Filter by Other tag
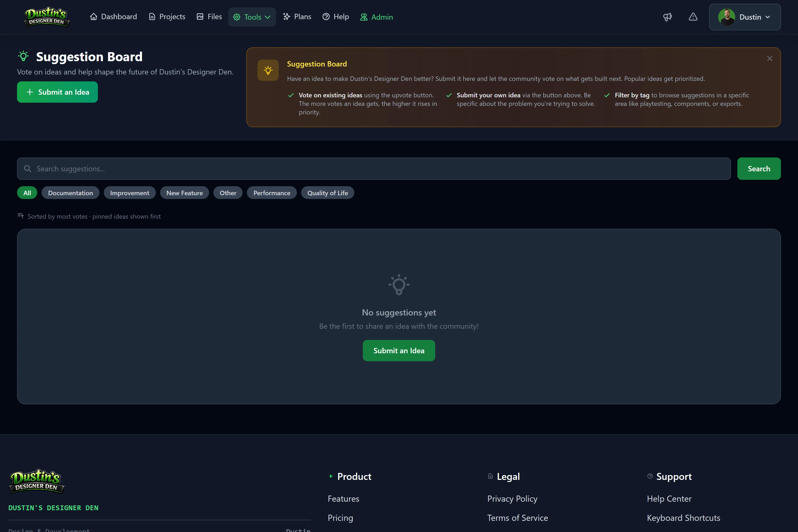Image resolution: width=798 pixels, height=532 pixels. click(x=228, y=193)
